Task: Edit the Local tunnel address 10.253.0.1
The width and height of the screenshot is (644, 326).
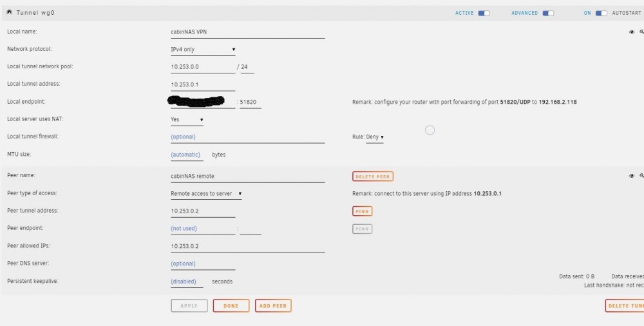Action: tap(203, 84)
